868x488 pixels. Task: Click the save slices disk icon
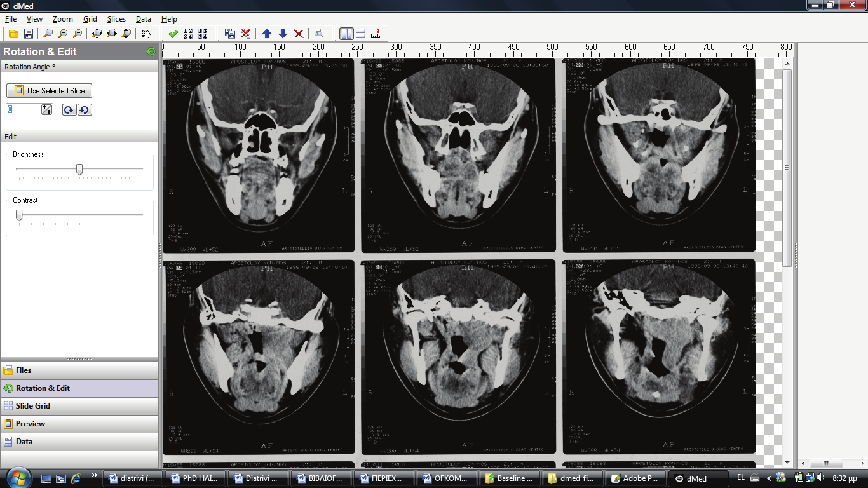(230, 34)
